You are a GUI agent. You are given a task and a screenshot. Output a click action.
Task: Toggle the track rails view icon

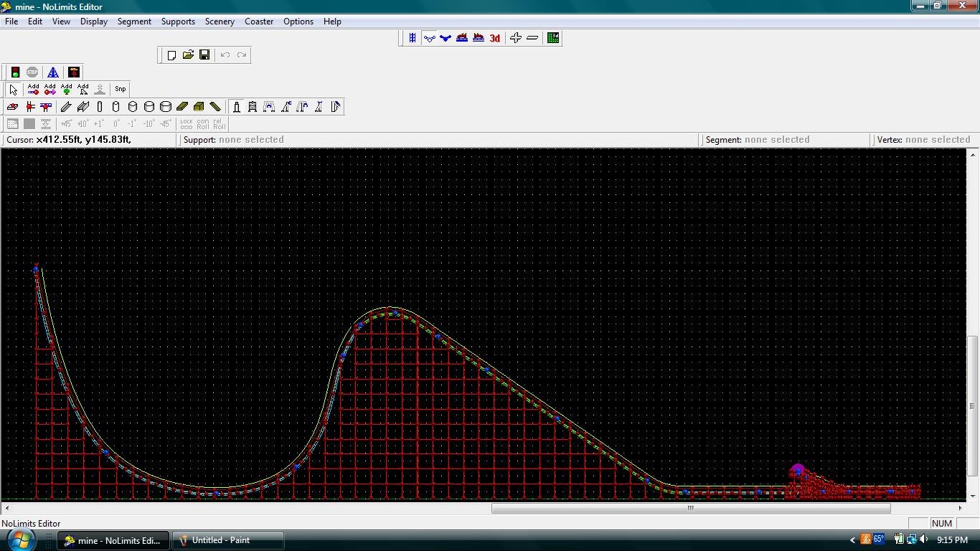click(413, 38)
